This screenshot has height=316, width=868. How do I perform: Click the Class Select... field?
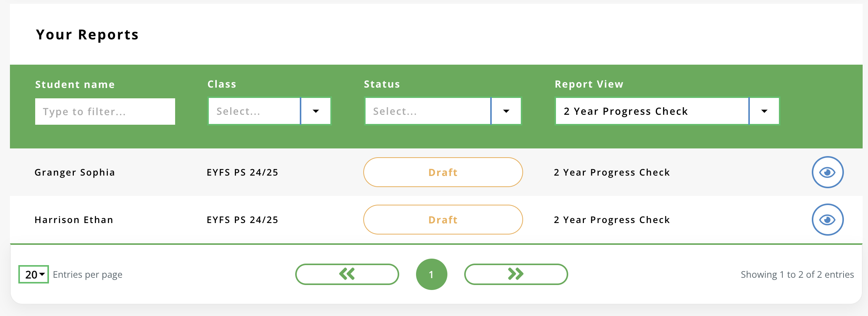(254, 111)
